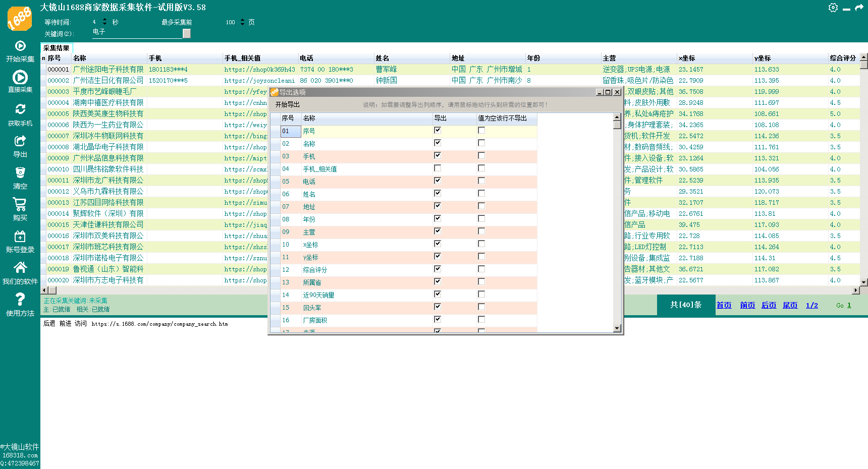Select the 采集结果 tab

pyautogui.click(x=57, y=48)
